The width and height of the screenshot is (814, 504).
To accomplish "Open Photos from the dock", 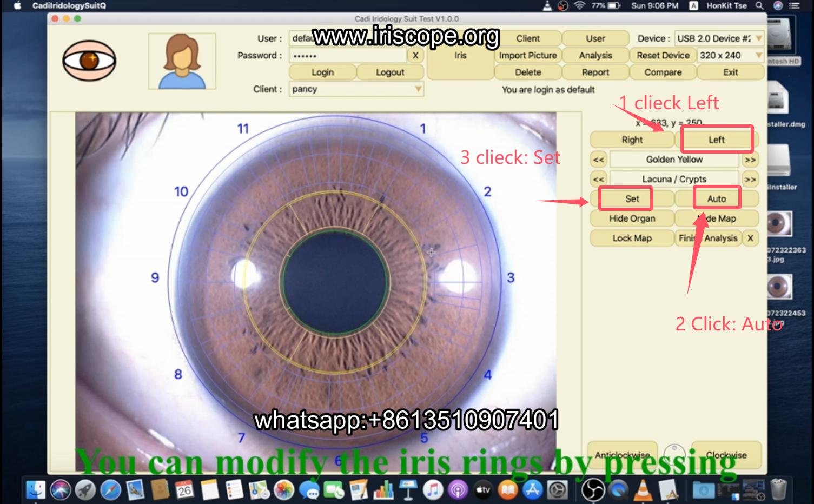I will [x=284, y=490].
